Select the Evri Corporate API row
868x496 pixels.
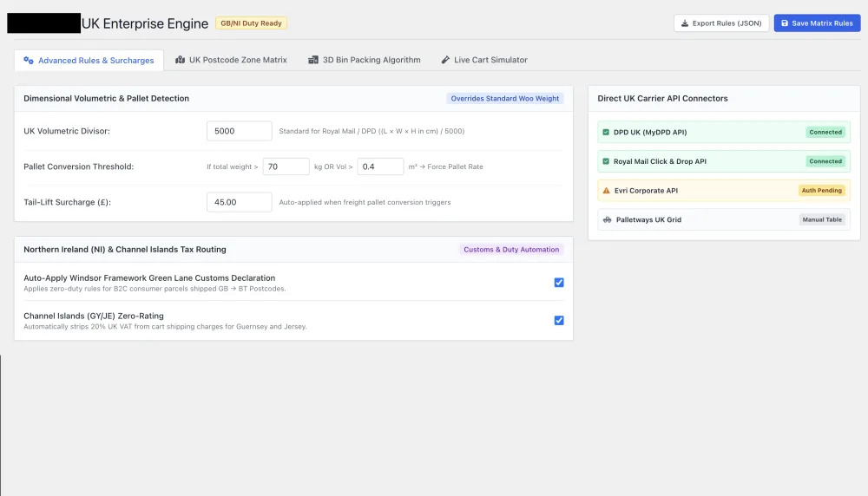[724, 190]
